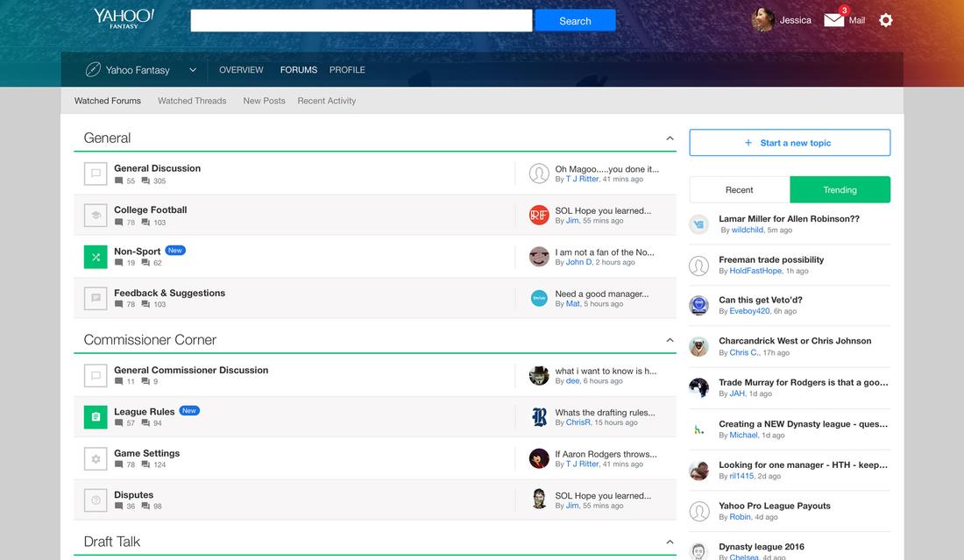Image resolution: width=964 pixels, height=560 pixels.
Task: Click the Feedback & Suggestions chat icon
Action: click(96, 298)
